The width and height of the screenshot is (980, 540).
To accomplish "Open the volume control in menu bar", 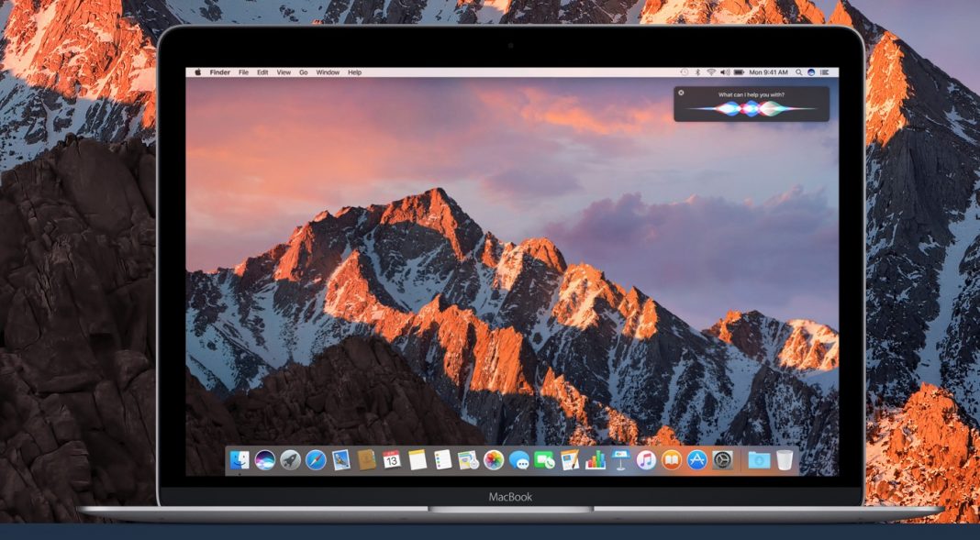I will coord(725,72).
